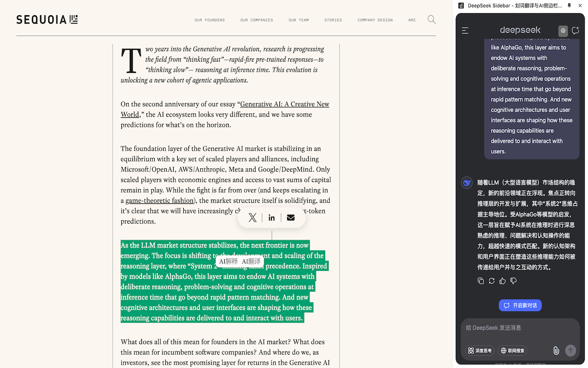Click 'What does all of this mean' paragraph
Image resolution: width=588 pixels, height=368 pixels.
tap(225, 352)
